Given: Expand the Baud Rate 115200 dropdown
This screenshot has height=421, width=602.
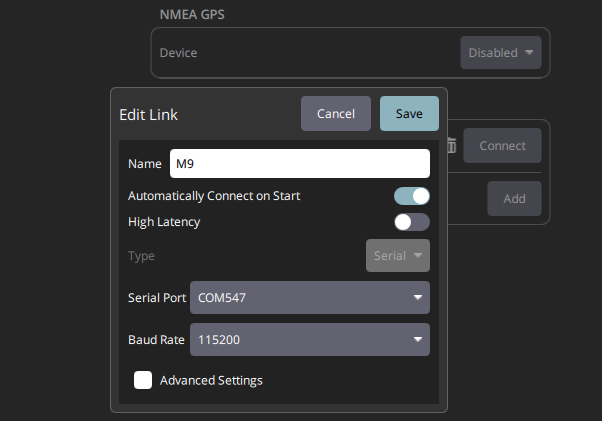Looking at the screenshot, I should click(x=309, y=340).
